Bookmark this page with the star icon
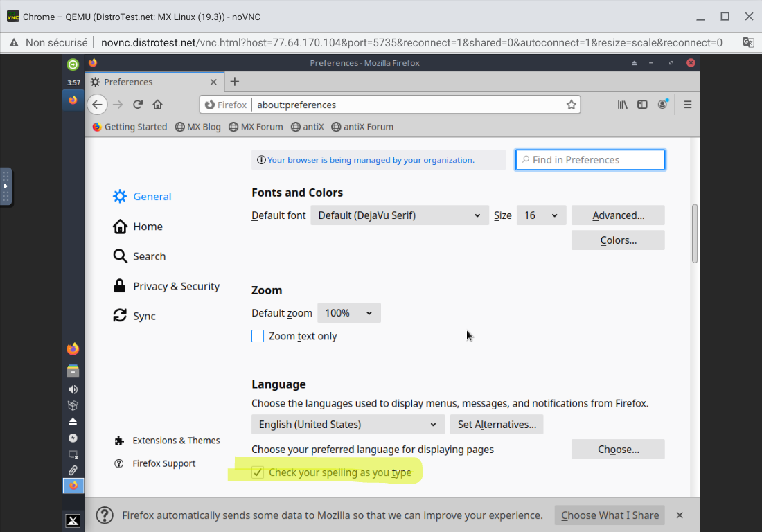This screenshot has width=762, height=532. tap(571, 105)
